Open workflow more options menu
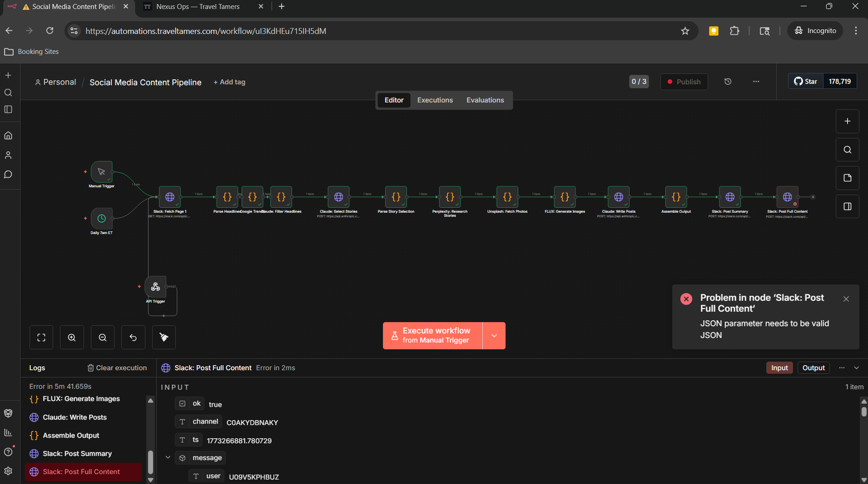Viewport: 868px width, 484px height. tap(756, 82)
